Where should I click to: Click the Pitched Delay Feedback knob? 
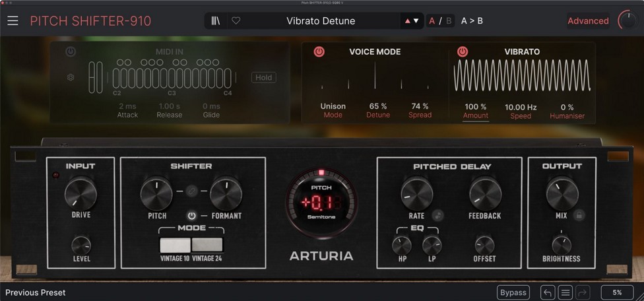(486, 194)
